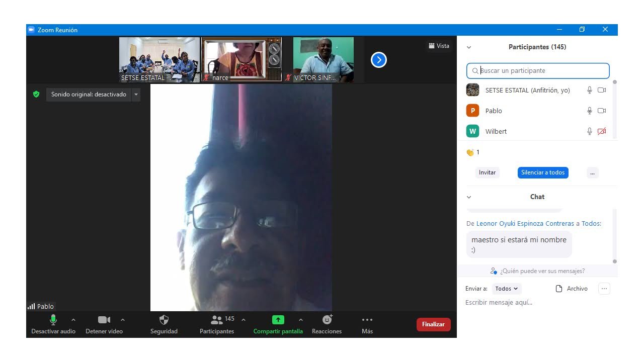644x362 pixels.
Task: Click the Todos recipient link in chat
Action: [x=591, y=223]
